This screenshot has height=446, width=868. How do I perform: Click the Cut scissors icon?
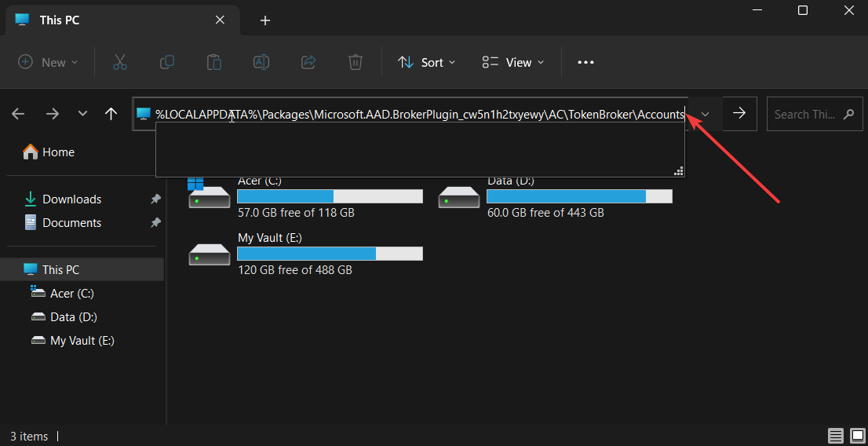119,62
